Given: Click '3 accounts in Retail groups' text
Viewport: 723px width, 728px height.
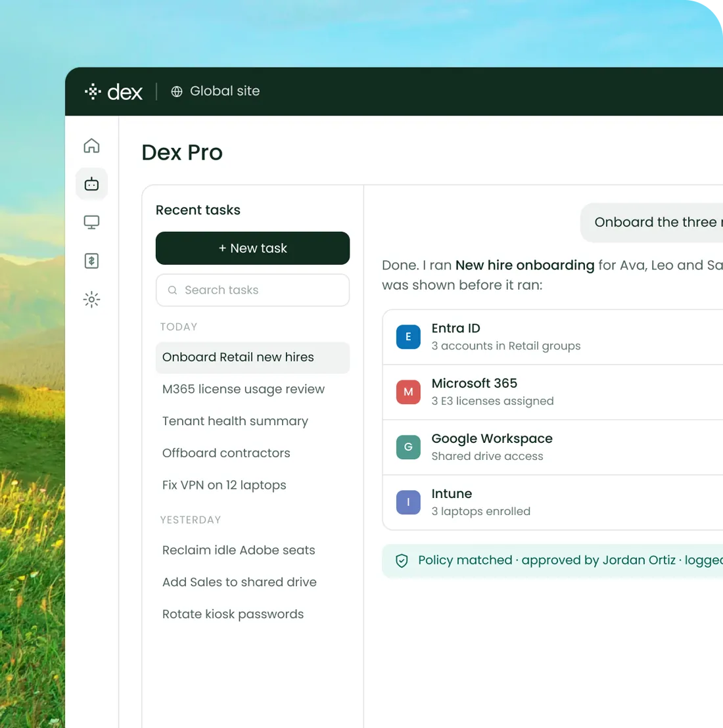Looking at the screenshot, I should [506, 346].
